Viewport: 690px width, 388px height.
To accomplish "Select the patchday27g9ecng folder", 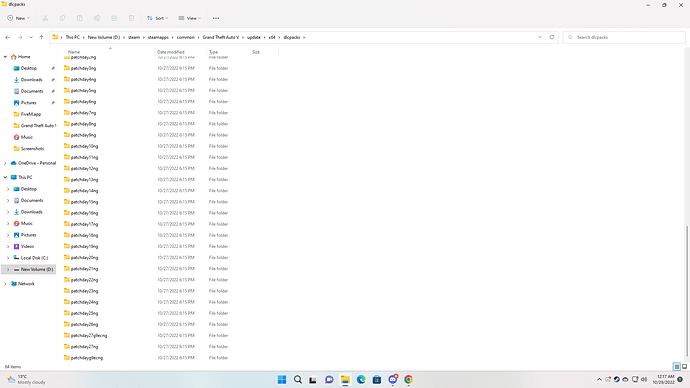I will click(x=88, y=335).
